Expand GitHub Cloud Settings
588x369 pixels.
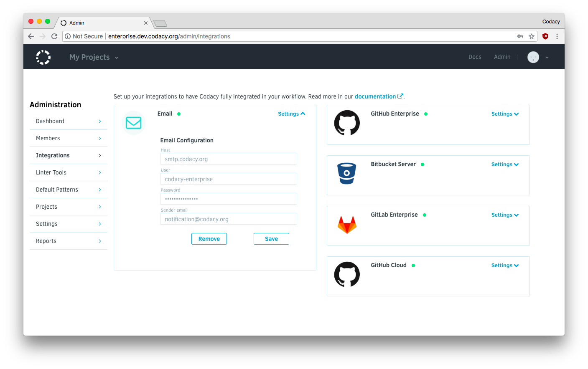point(505,265)
